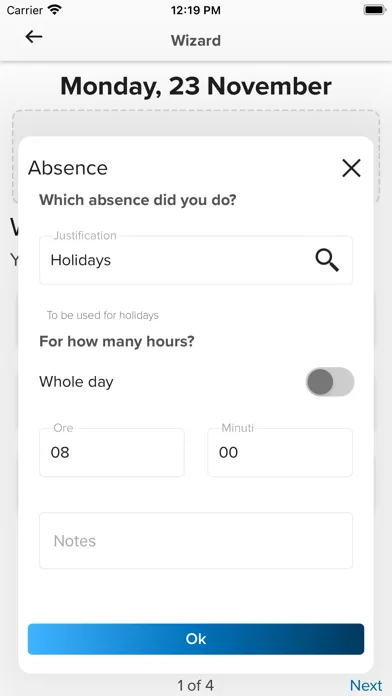Tap the back arrow in header
392x696 pixels.
34,37
